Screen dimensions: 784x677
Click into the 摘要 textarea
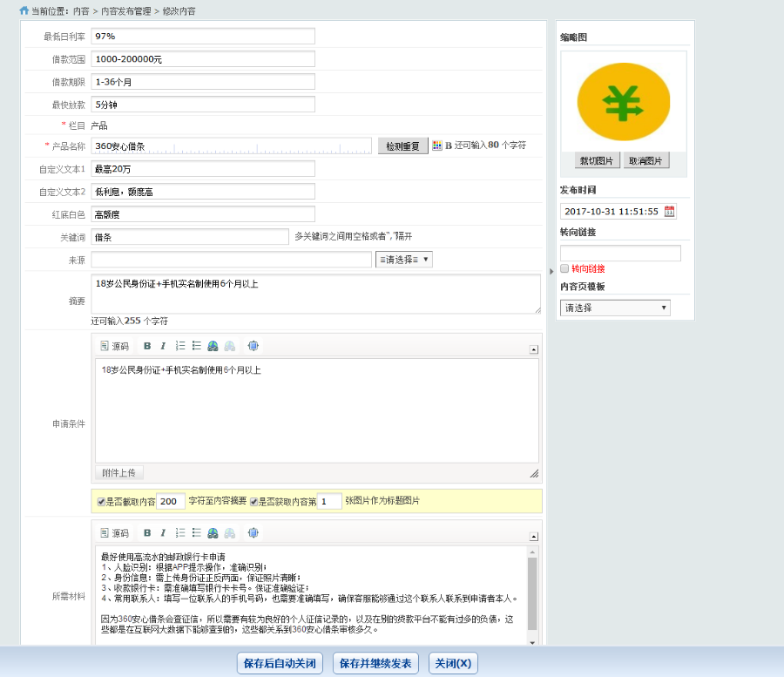[316, 294]
